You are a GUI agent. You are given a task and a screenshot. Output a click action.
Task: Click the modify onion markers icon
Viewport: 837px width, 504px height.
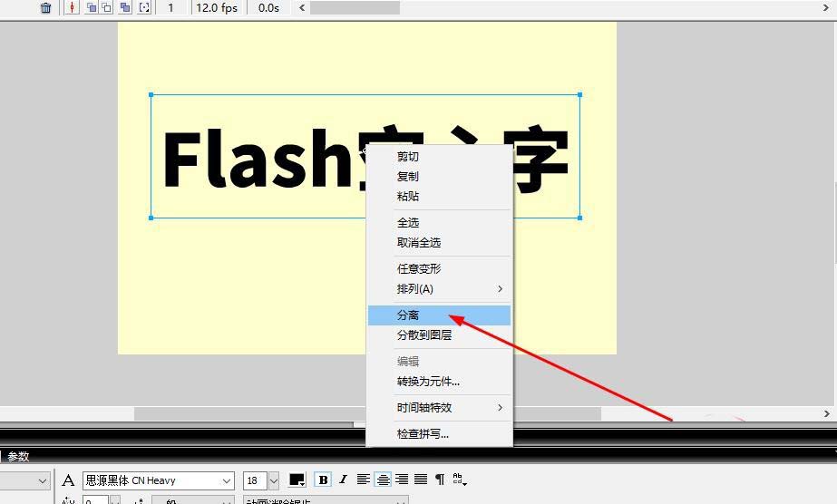[144, 7]
